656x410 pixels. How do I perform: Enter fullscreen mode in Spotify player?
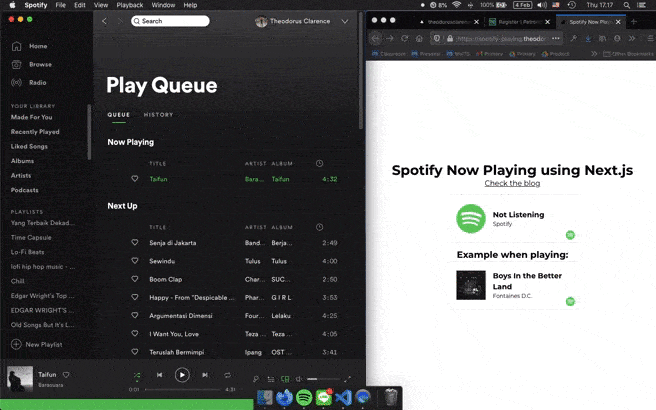[x=348, y=379]
